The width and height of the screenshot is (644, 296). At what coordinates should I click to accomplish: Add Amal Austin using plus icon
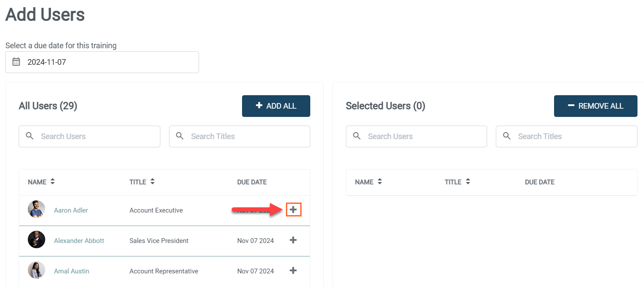(x=293, y=270)
